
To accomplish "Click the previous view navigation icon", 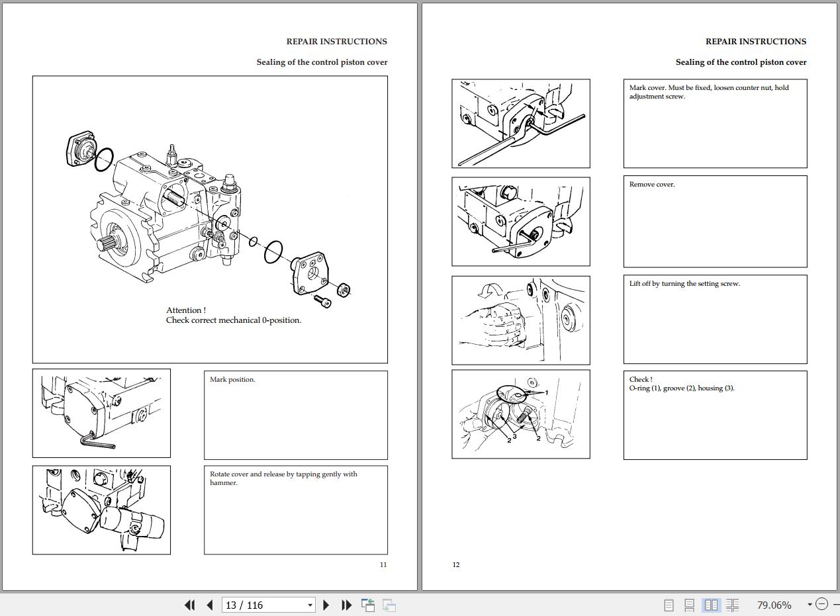I will [x=368, y=605].
